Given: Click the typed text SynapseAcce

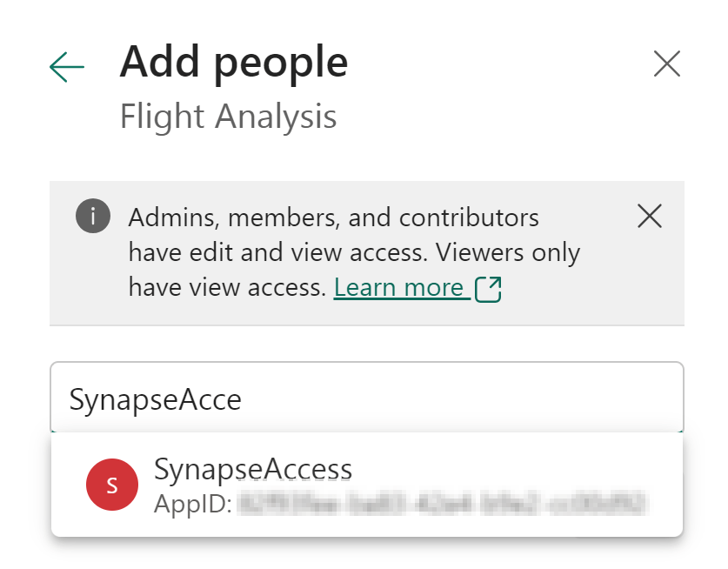Looking at the screenshot, I should coord(155,398).
